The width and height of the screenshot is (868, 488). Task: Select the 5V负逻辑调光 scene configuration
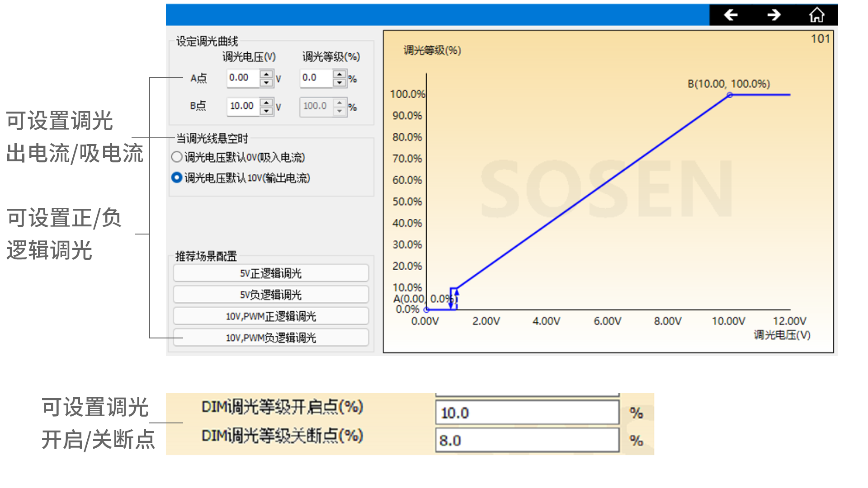270,294
